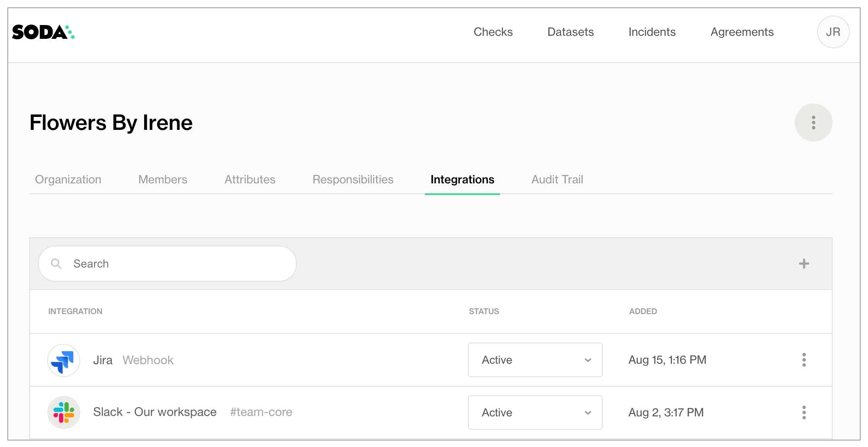Image resolution: width=868 pixels, height=447 pixels.
Task: Open the organization three-dot options menu
Action: point(813,123)
